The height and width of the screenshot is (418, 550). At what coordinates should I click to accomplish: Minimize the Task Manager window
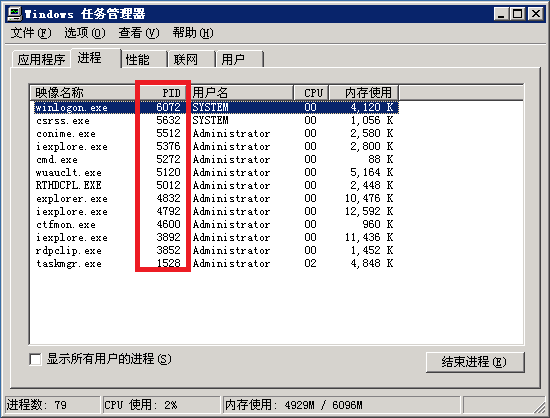[x=501, y=14]
